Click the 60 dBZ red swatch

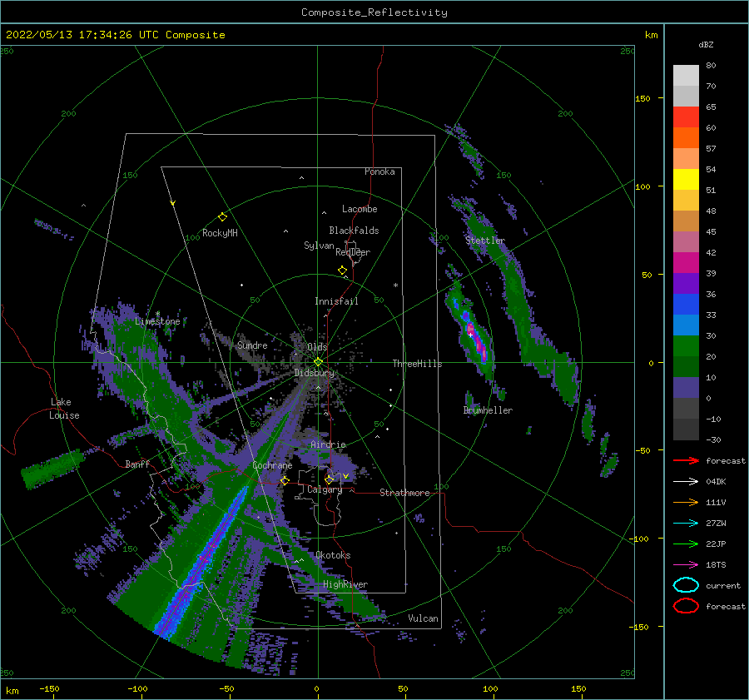point(686,117)
